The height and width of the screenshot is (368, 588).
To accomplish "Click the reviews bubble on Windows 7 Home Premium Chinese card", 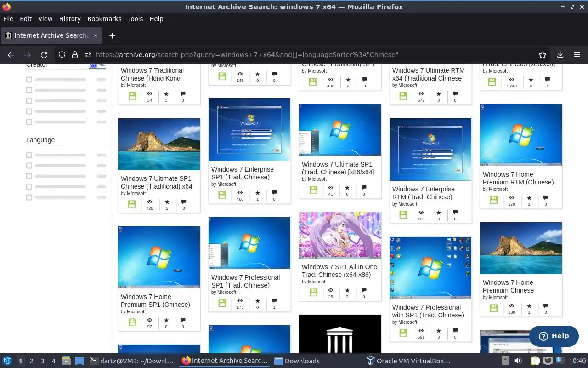I will [x=546, y=306].
